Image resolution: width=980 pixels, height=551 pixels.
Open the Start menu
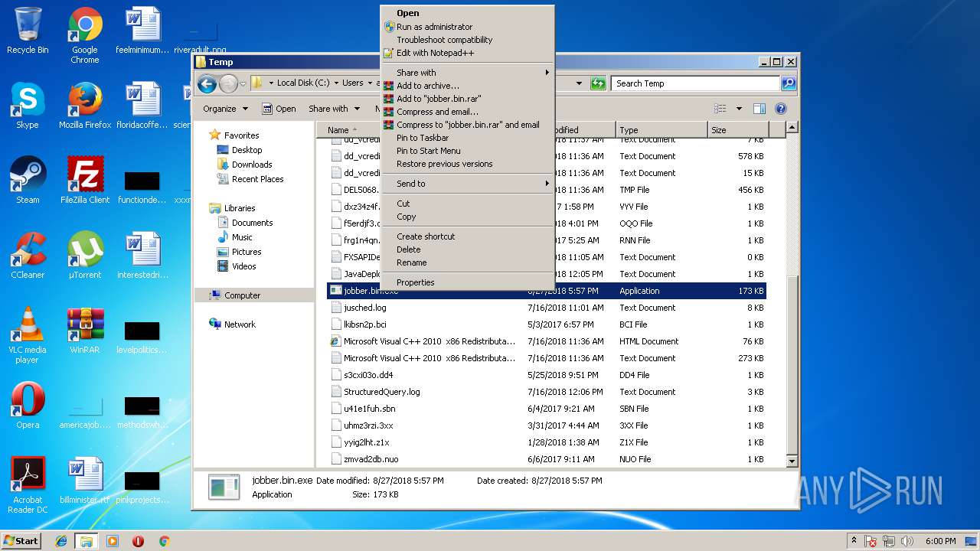[x=21, y=541]
